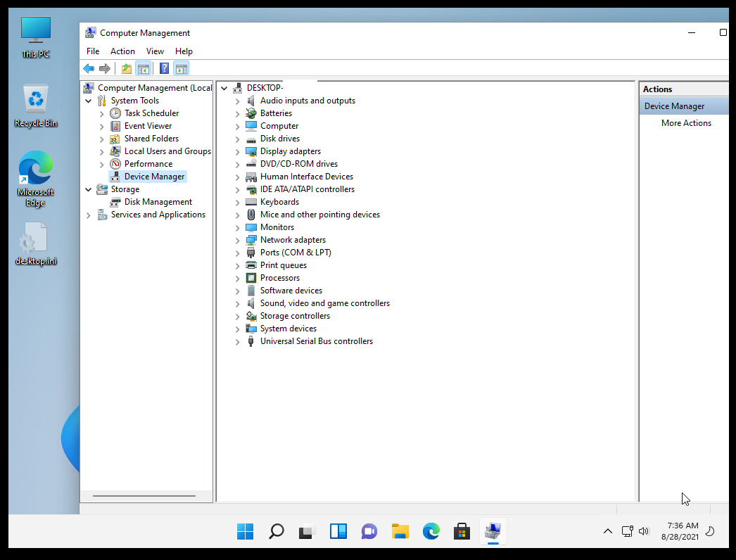The height and width of the screenshot is (560, 736).
Task: Click the Mice and other pointing devices icon
Action: click(x=251, y=215)
